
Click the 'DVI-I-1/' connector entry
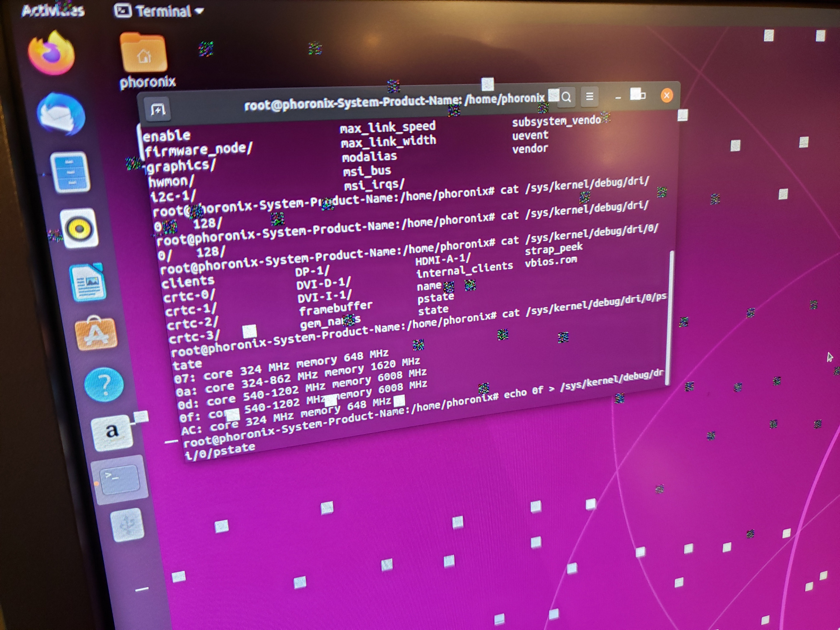pyautogui.click(x=325, y=296)
